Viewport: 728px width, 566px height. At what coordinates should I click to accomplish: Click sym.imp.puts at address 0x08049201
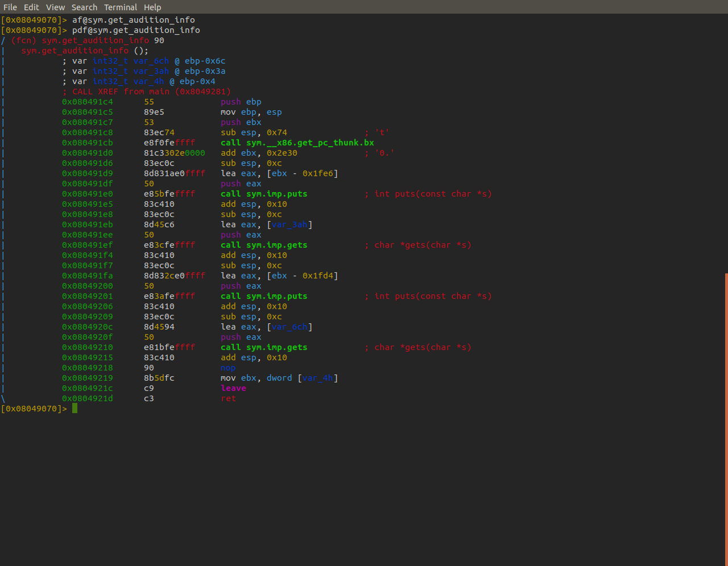pyautogui.click(x=277, y=296)
